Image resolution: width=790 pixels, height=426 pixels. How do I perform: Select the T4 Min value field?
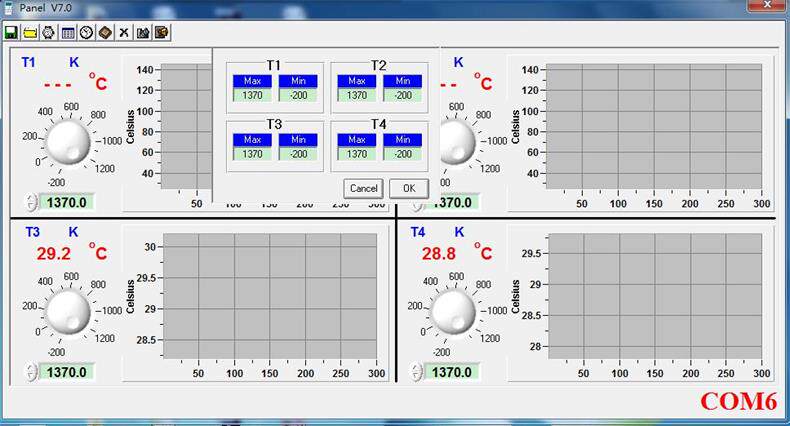coord(403,154)
